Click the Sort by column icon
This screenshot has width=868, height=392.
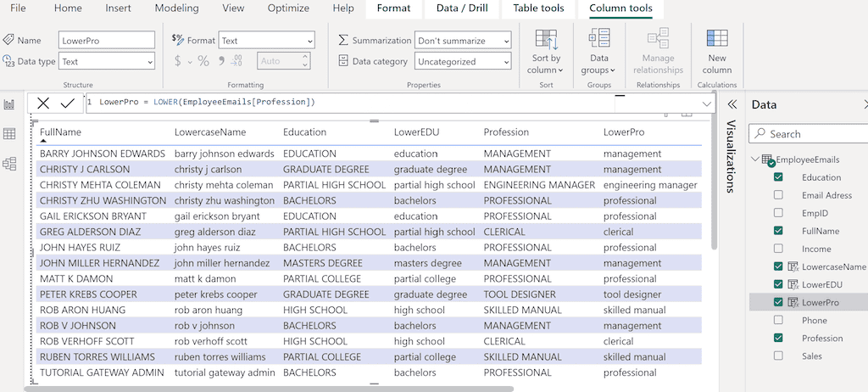click(x=546, y=40)
